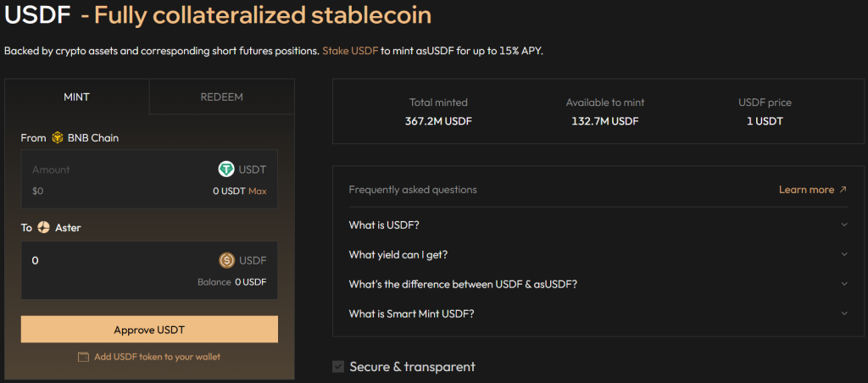Expand the USDF & asUSDF difference question

(x=844, y=284)
